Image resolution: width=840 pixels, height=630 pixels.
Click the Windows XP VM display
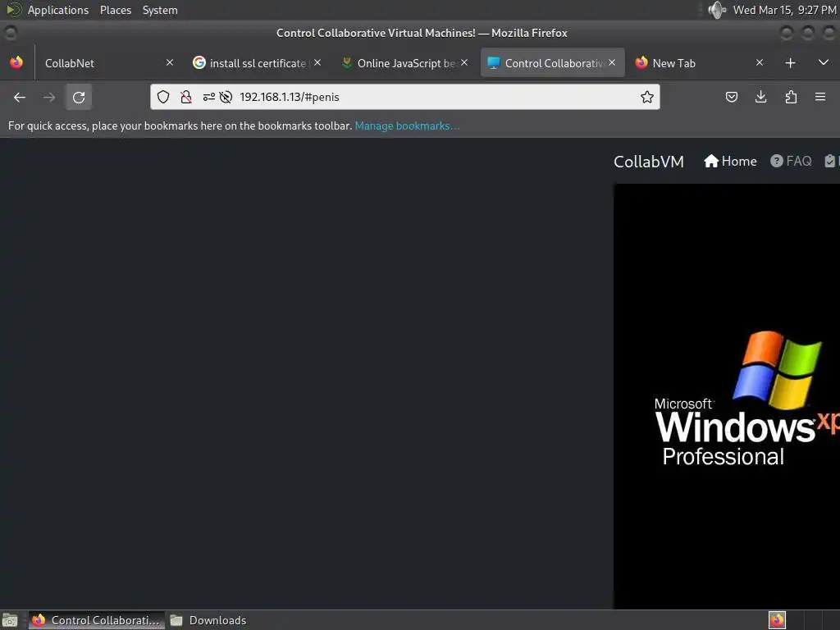[x=727, y=396]
